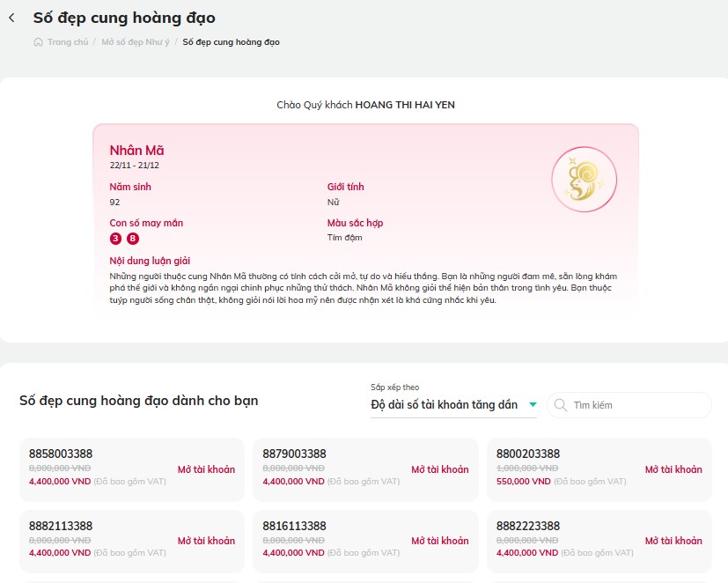Select lucky number 3 badge
This screenshot has height=583, width=728.
pos(115,239)
